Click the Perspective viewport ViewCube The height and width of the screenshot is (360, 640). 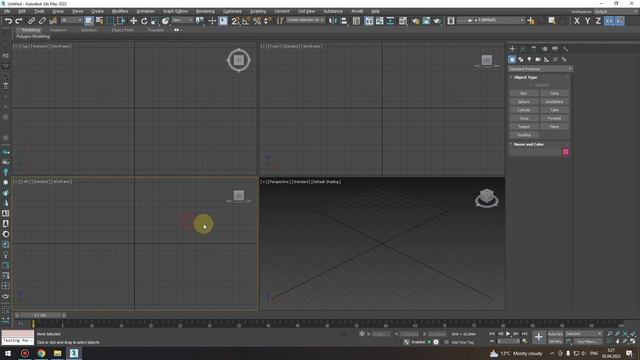(x=487, y=198)
